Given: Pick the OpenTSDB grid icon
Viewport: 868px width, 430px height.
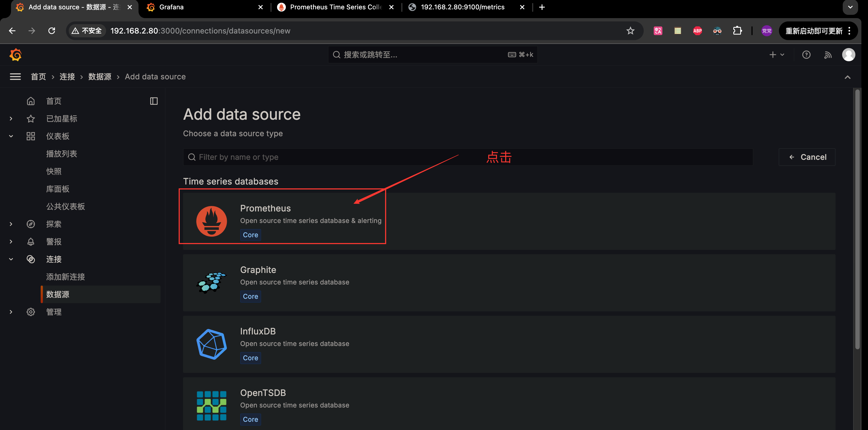Looking at the screenshot, I should pyautogui.click(x=212, y=405).
